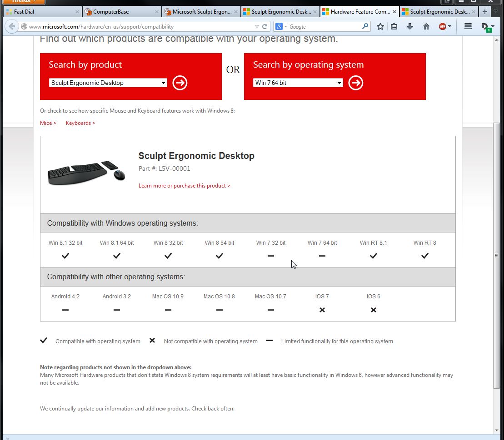Click Not compatible with operating system legend

click(210, 341)
